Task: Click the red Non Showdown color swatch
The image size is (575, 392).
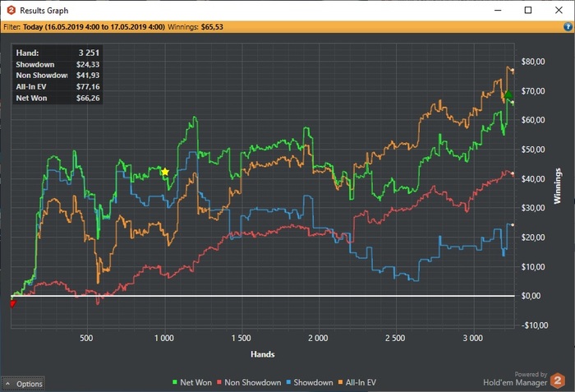Action: point(219,382)
